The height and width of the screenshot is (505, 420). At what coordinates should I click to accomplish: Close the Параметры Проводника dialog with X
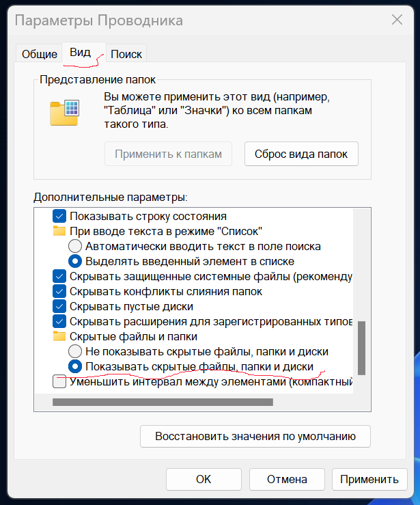pyautogui.click(x=397, y=20)
